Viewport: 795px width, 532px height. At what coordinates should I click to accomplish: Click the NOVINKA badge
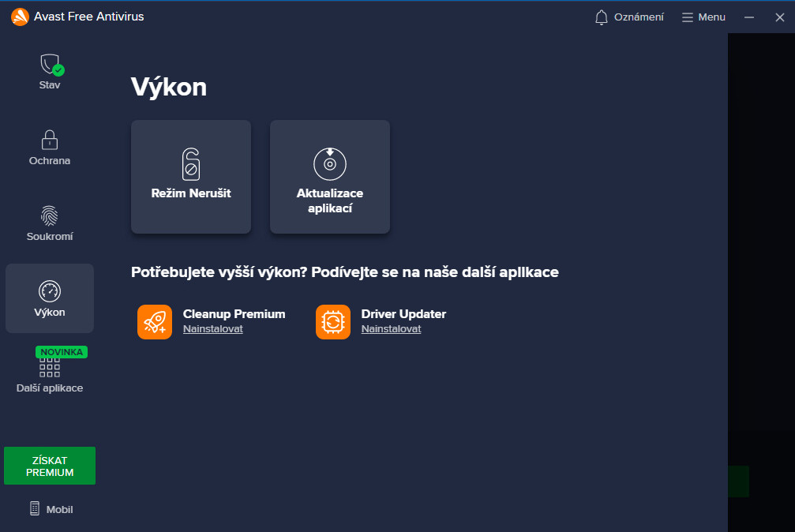(x=62, y=352)
